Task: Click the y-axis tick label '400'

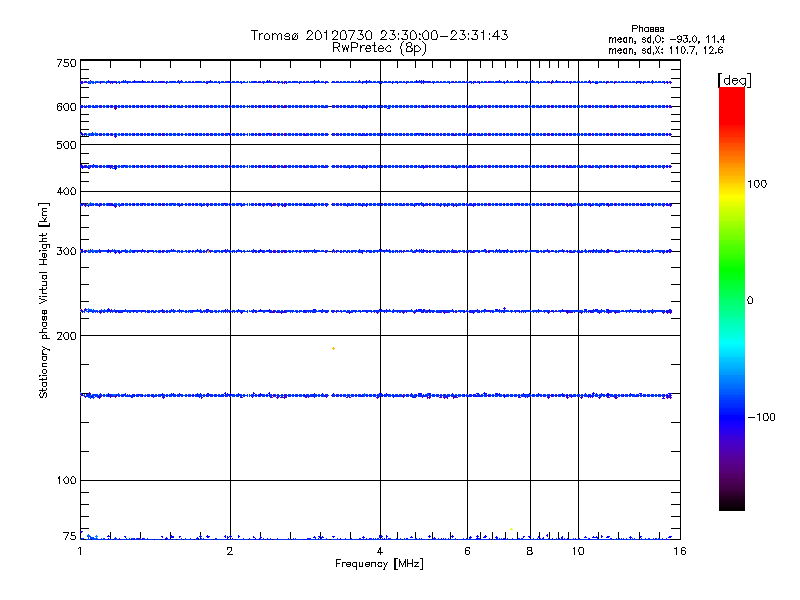Action: pos(66,191)
